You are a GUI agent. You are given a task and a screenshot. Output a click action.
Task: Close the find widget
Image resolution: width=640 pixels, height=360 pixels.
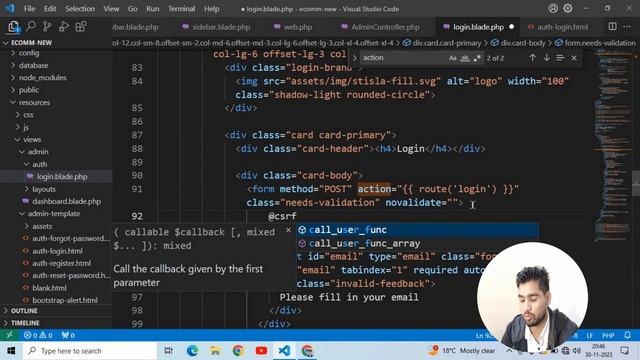click(574, 58)
